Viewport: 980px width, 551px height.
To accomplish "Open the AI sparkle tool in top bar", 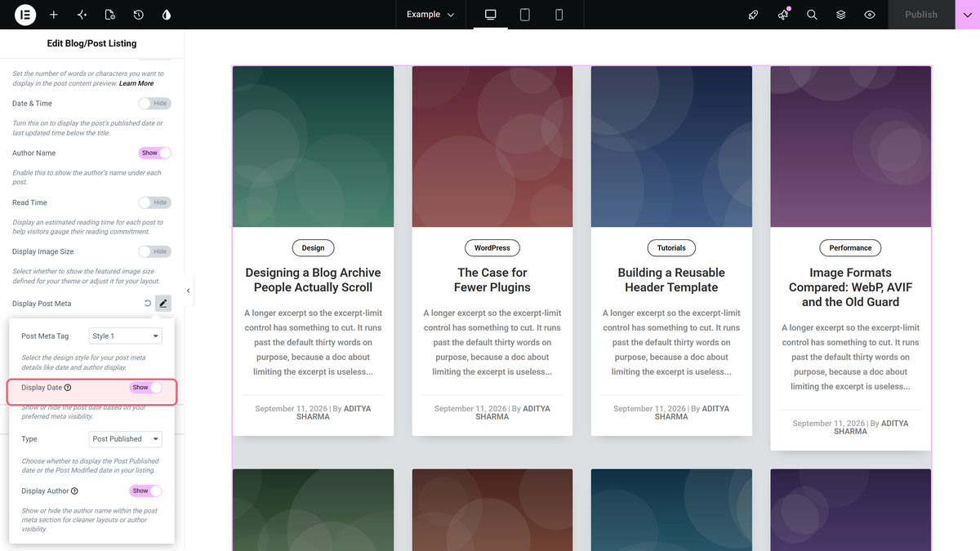I will 82,15.
